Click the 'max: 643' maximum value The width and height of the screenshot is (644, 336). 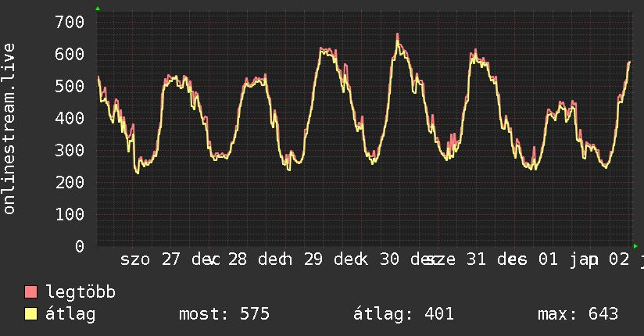tap(578, 314)
